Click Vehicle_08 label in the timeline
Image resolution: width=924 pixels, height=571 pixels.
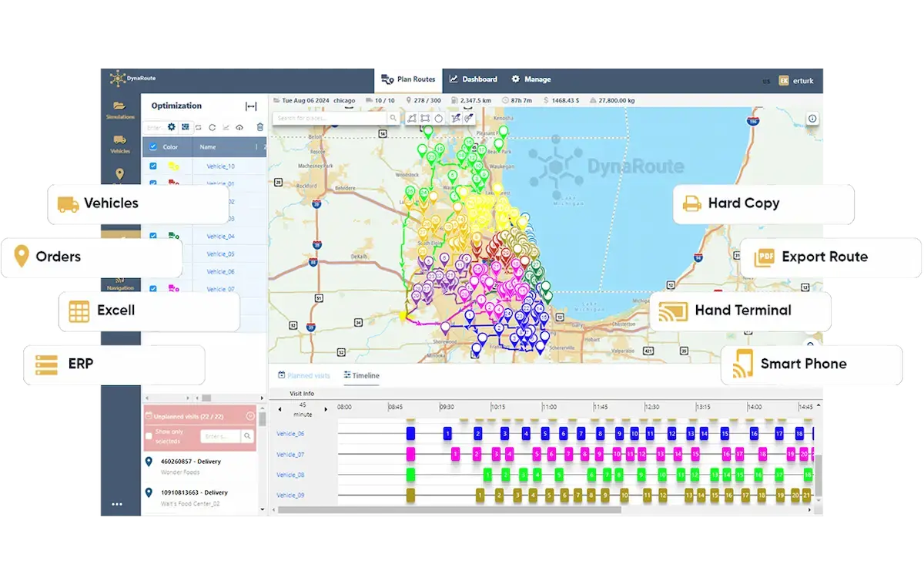click(290, 475)
